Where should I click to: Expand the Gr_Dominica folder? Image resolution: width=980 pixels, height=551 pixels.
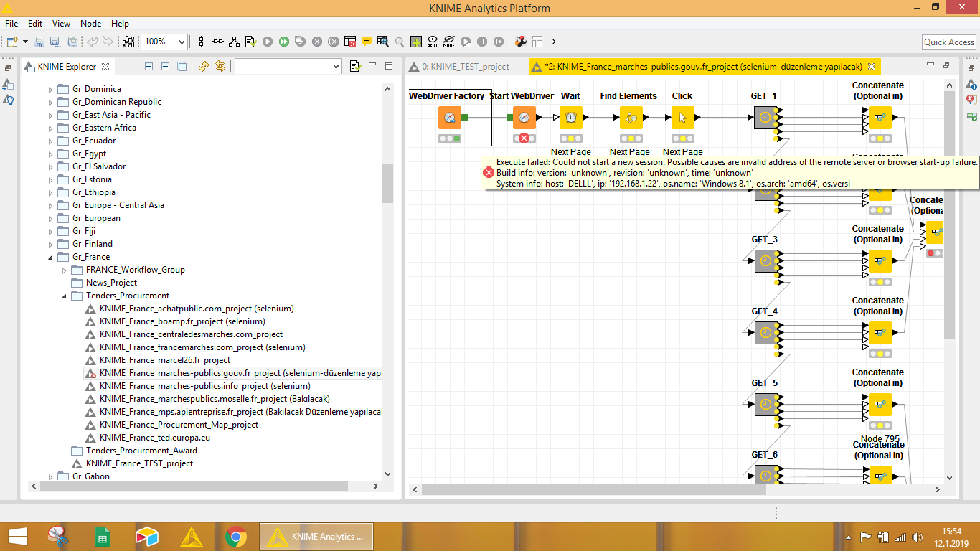51,90
